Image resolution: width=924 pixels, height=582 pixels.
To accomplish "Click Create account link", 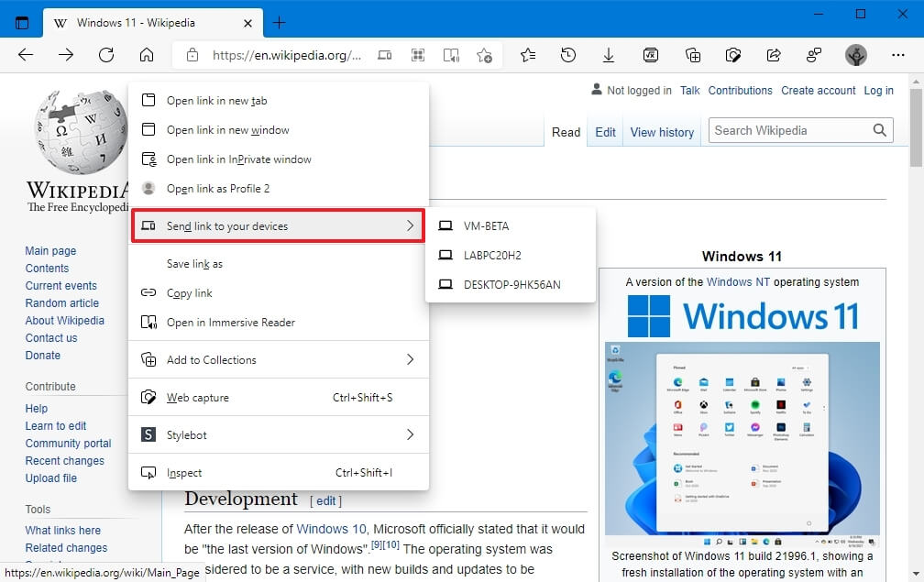I will coord(818,91).
